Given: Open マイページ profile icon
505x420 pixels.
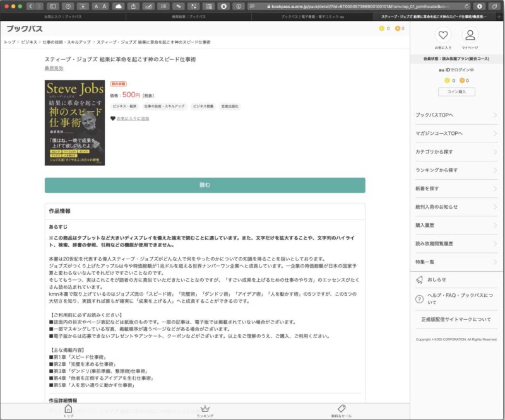Looking at the screenshot, I should 470,36.
